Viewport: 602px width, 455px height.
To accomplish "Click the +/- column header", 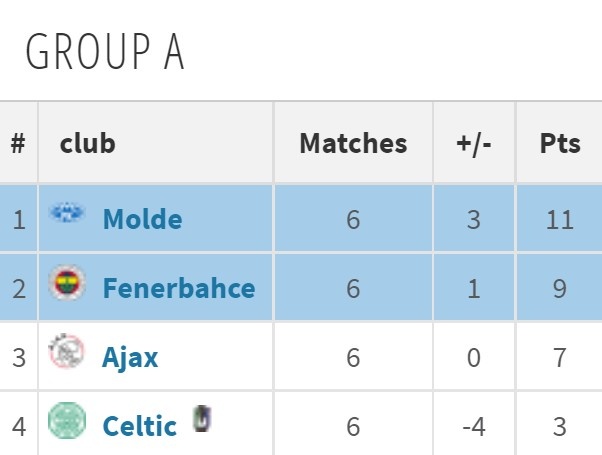I will pyautogui.click(x=474, y=144).
